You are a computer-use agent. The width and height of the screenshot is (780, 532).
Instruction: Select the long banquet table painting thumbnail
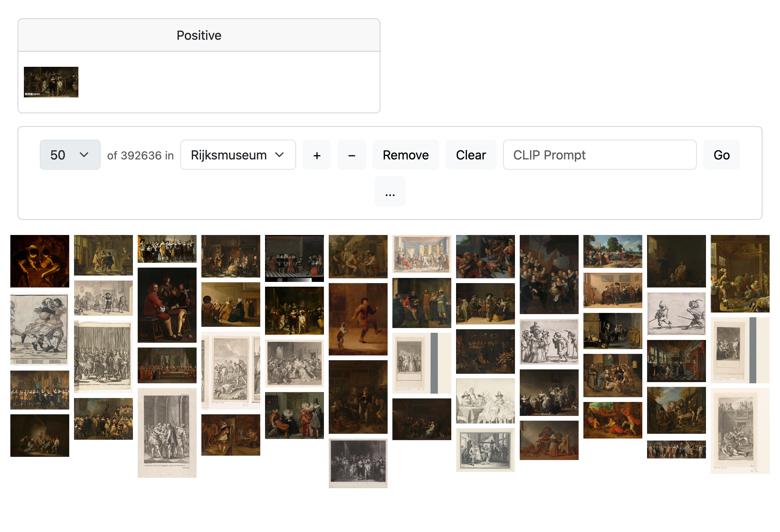point(167,365)
